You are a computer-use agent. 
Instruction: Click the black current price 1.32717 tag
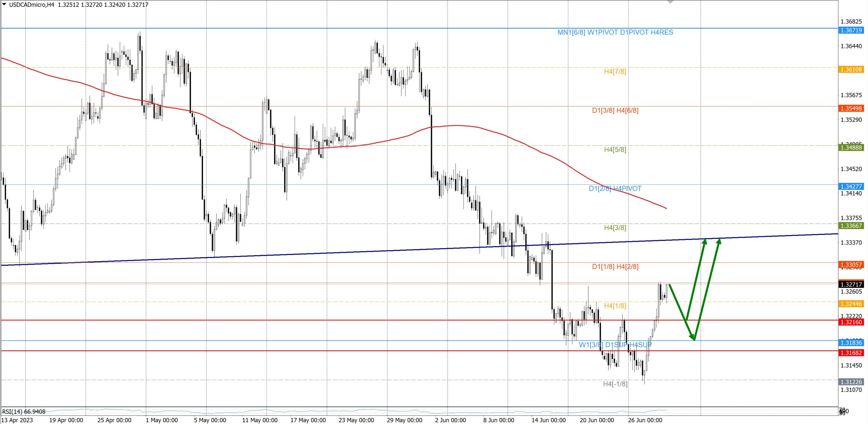pyautogui.click(x=851, y=285)
